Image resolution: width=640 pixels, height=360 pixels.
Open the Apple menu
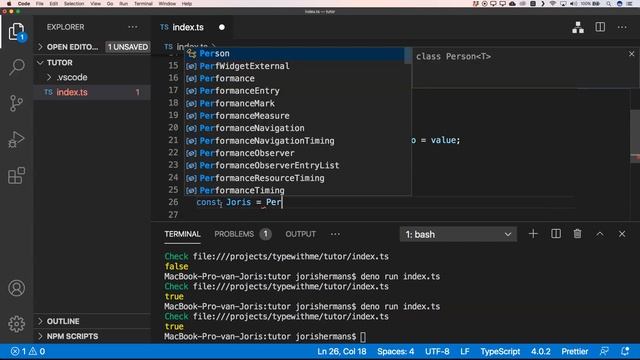[9, 4]
